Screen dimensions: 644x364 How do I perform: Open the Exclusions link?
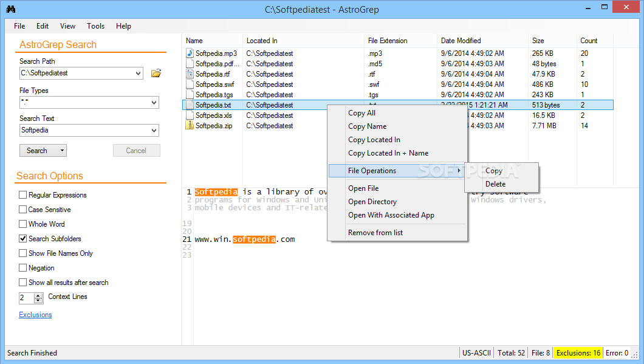35,315
